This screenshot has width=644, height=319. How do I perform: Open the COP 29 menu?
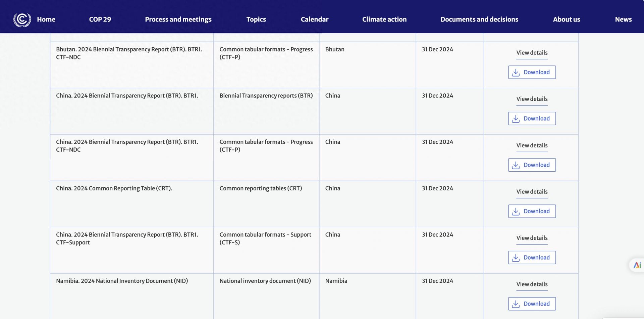(100, 19)
